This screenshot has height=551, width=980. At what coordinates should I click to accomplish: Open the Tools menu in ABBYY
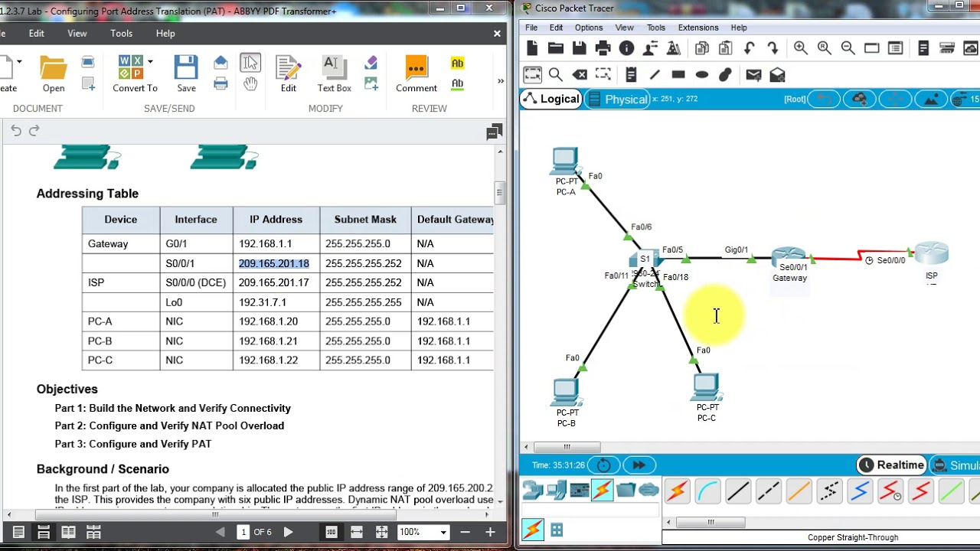point(121,34)
